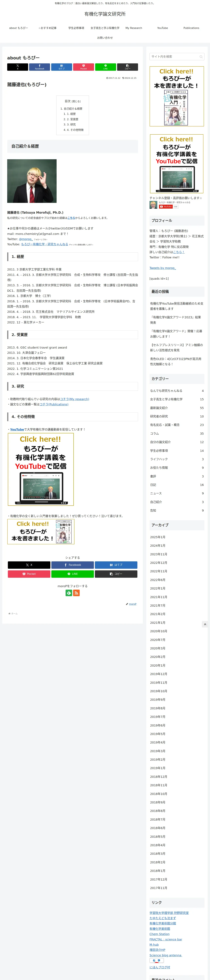Click YouTube subscribe button in sidebar
Viewport: 210px width, 980px height.
click(x=166, y=207)
